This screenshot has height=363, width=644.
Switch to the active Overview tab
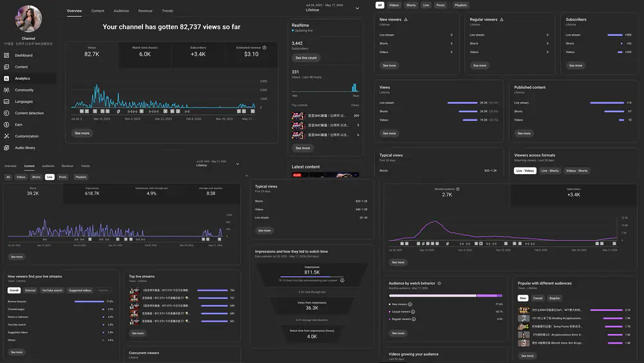click(74, 11)
